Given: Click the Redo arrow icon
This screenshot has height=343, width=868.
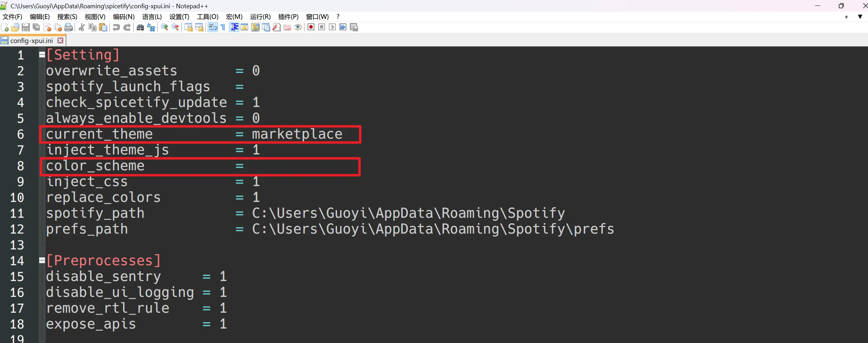Looking at the screenshot, I should point(127,27).
